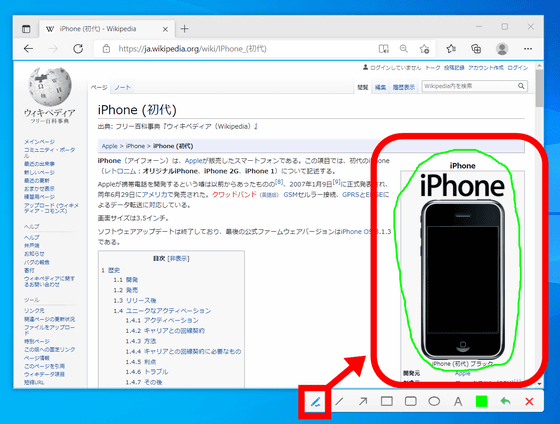Open the browser profile avatar
560x424 pixels.
click(502, 49)
